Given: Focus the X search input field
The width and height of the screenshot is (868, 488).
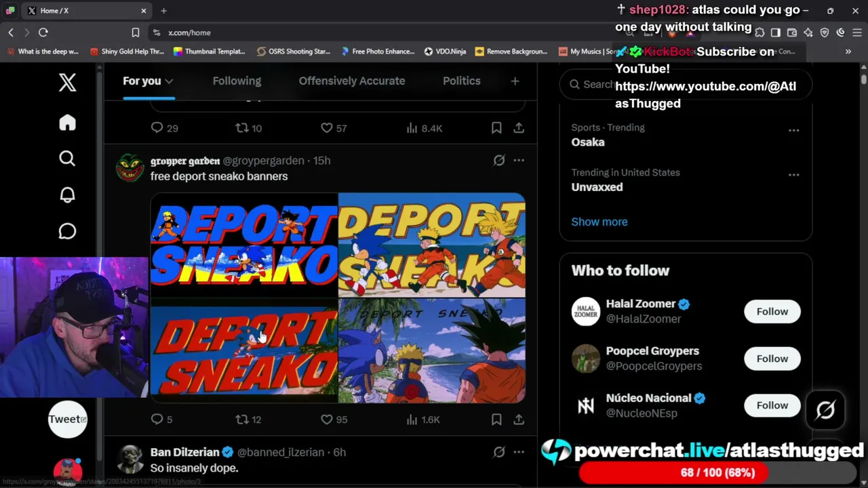Looking at the screenshot, I should pos(686,84).
